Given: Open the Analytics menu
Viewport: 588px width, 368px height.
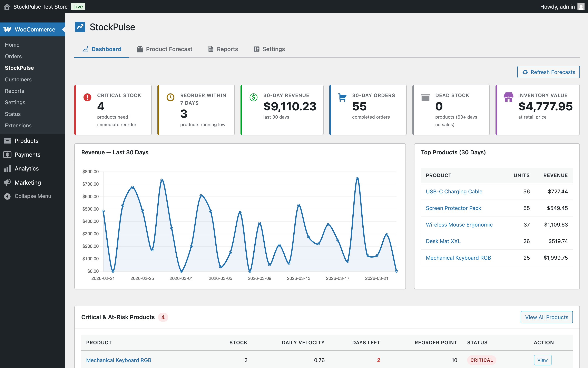Looking at the screenshot, I should [32, 168].
